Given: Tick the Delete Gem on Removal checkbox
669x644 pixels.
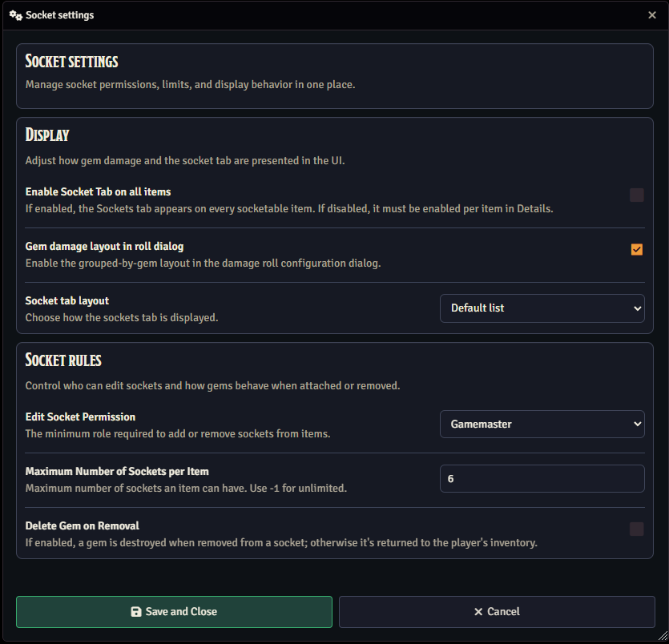Looking at the screenshot, I should 636,529.
